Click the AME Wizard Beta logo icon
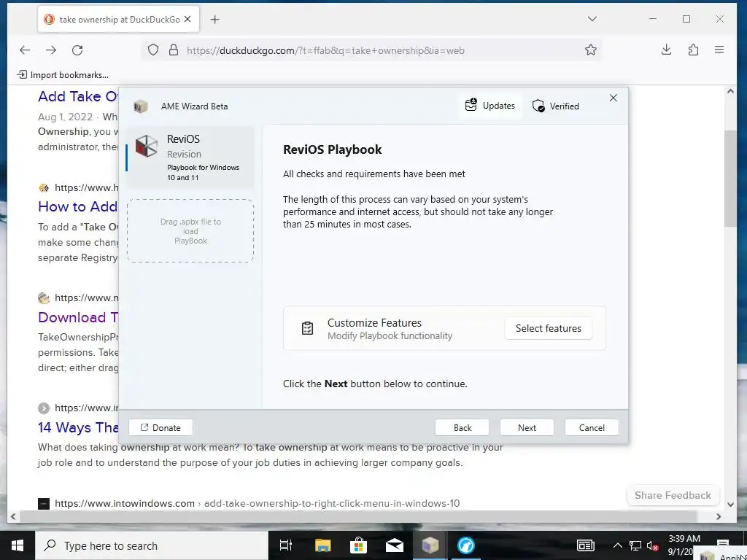This screenshot has width=747, height=560. (141, 106)
